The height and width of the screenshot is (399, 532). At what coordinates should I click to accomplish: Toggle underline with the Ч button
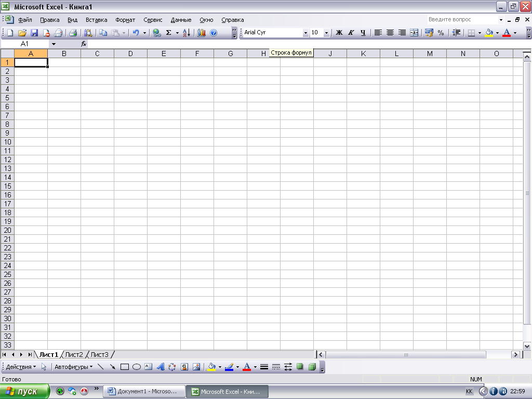[x=363, y=33]
